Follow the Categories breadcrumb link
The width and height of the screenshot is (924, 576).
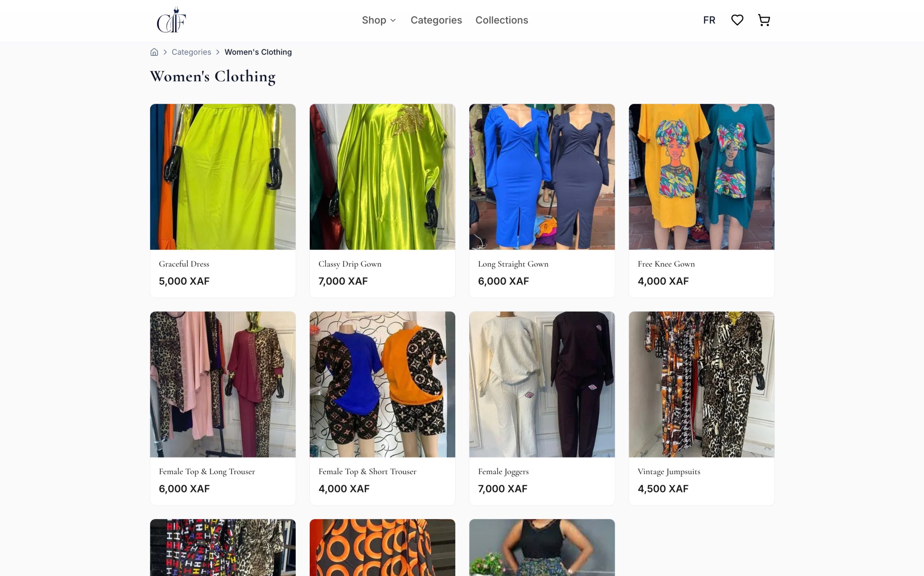pos(191,52)
